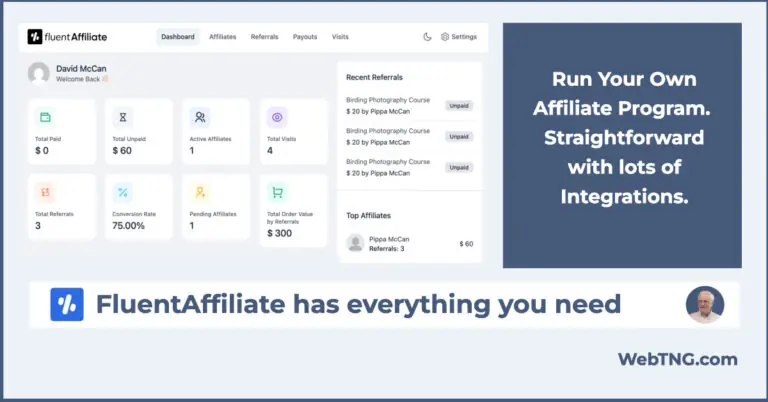Go to the Referrals tab
This screenshot has width=768, height=402.
click(264, 37)
